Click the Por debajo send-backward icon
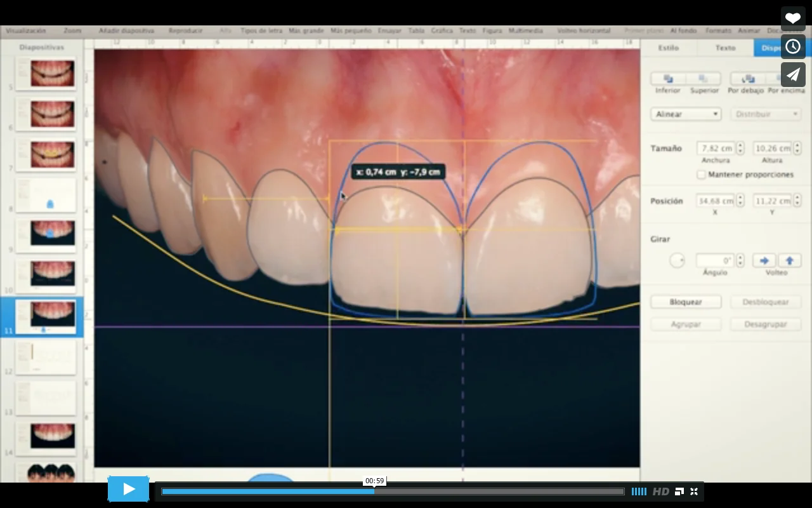 pos(747,79)
